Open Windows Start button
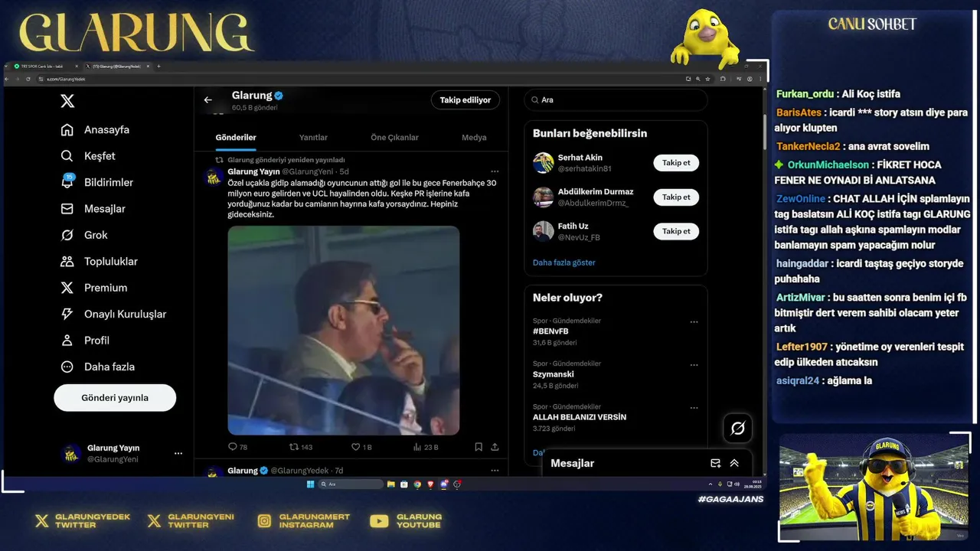 pos(310,484)
